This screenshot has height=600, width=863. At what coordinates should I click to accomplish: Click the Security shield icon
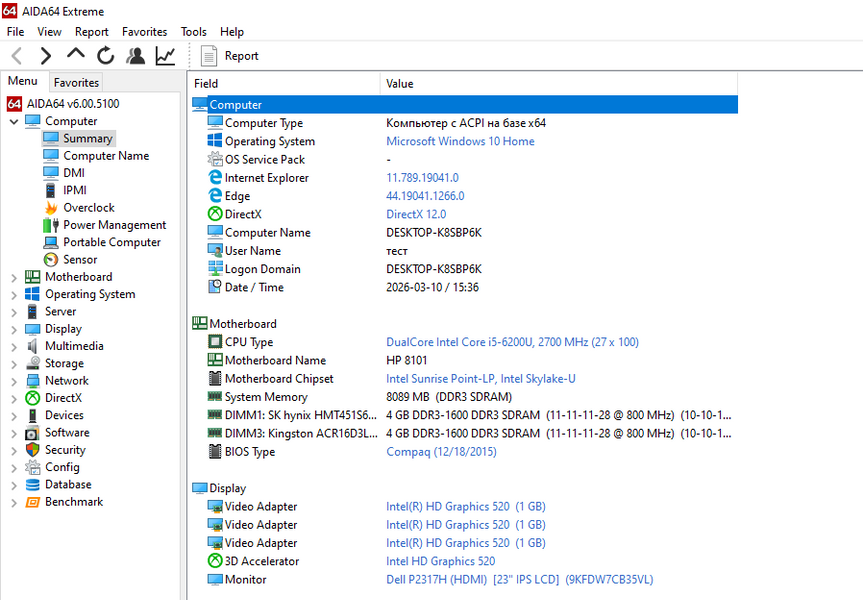pos(32,450)
